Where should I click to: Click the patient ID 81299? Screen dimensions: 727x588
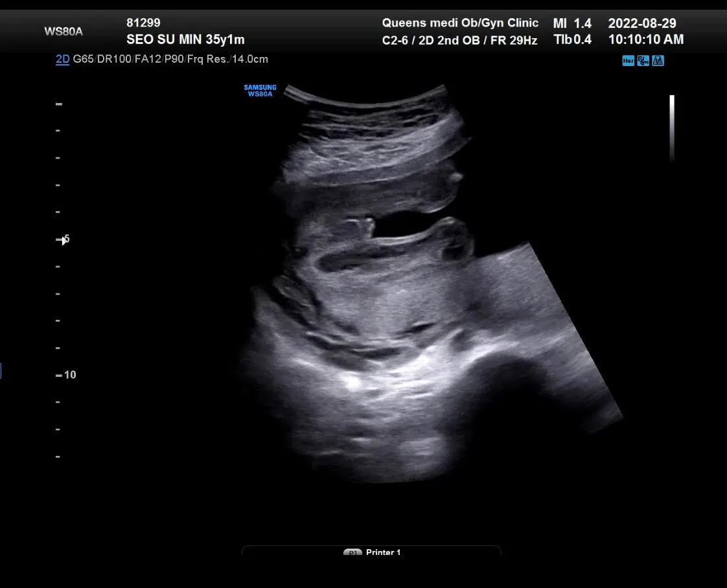click(143, 23)
